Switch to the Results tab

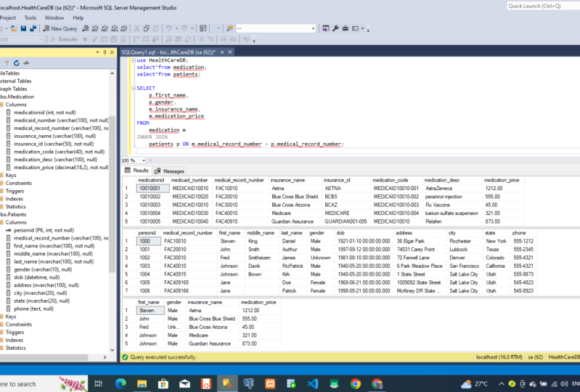click(x=136, y=171)
